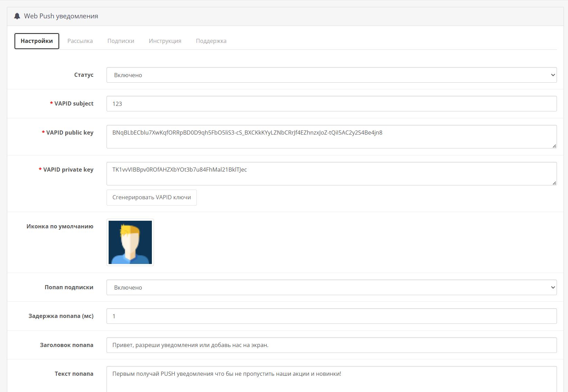This screenshot has height=392, width=568.
Task: Click the Иконка по умолчанию label
Action: click(x=60, y=226)
